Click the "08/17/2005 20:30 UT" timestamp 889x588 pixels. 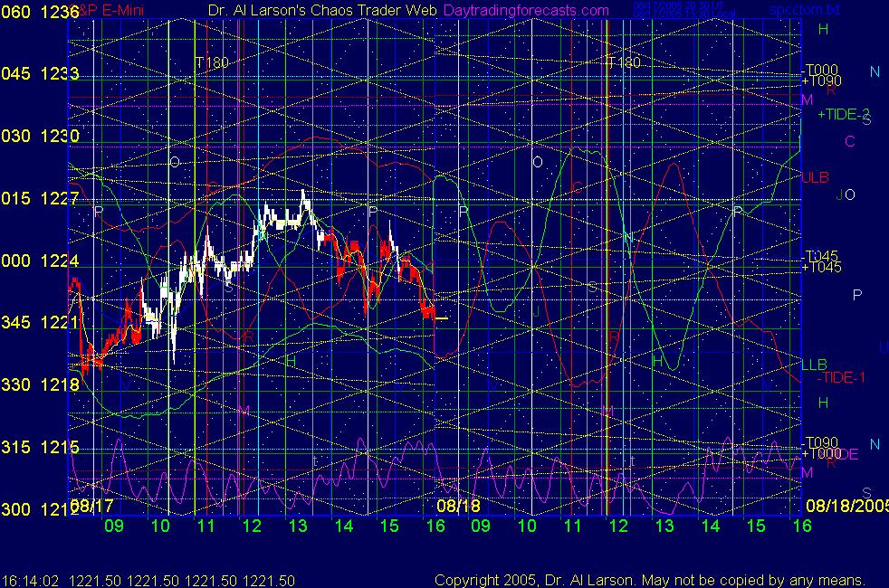(678, 6)
